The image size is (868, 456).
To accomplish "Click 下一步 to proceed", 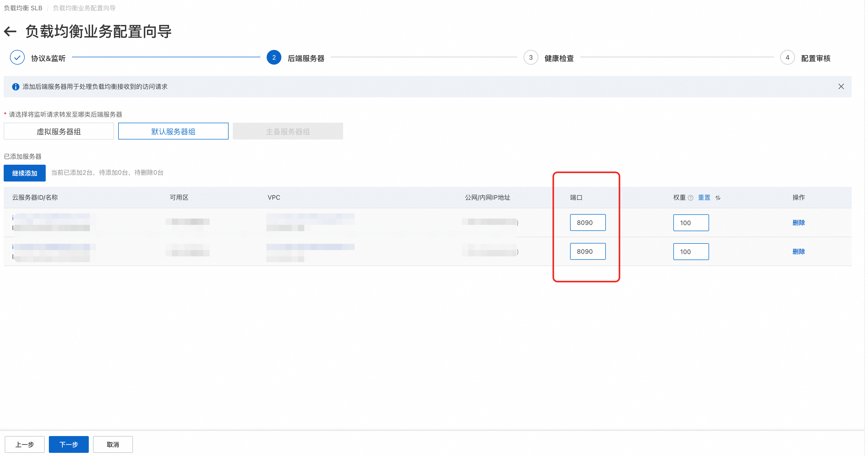I will 69,444.
